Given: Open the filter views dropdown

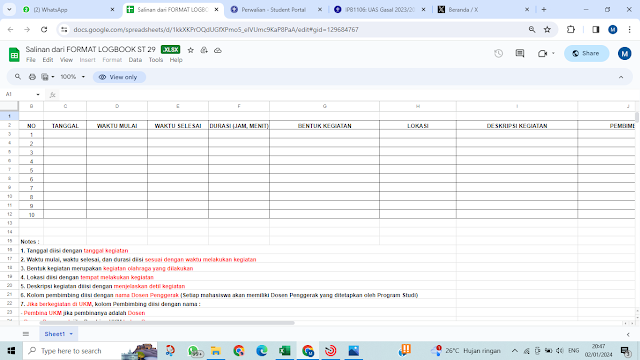Looking at the screenshot, I should click(x=48, y=77).
